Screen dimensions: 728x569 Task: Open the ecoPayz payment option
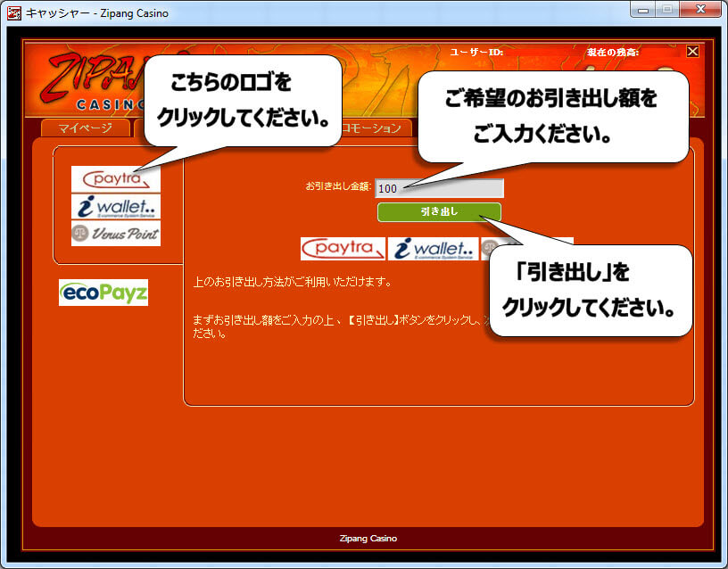[103, 293]
